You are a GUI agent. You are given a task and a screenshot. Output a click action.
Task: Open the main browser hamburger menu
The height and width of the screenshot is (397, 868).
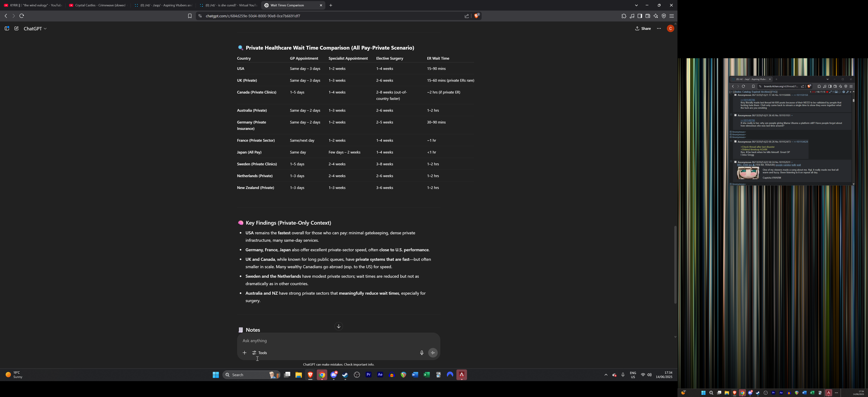[x=672, y=16]
